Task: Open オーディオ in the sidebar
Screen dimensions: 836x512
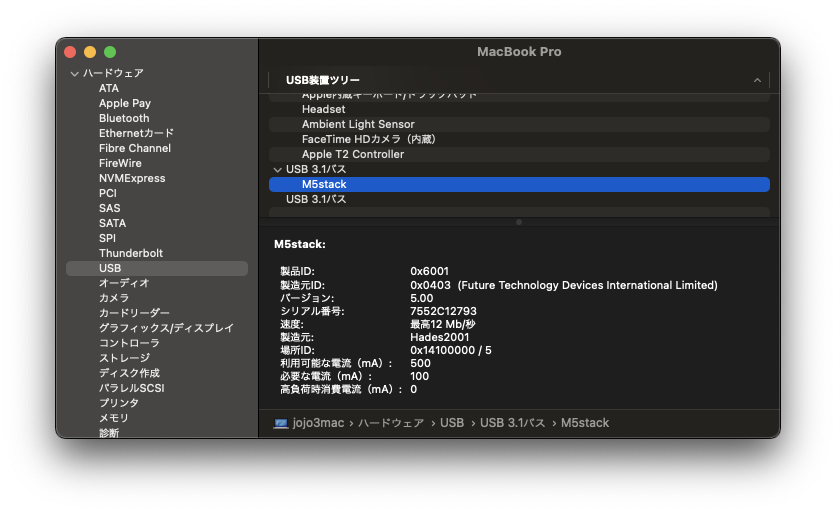Action: pos(124,283)
